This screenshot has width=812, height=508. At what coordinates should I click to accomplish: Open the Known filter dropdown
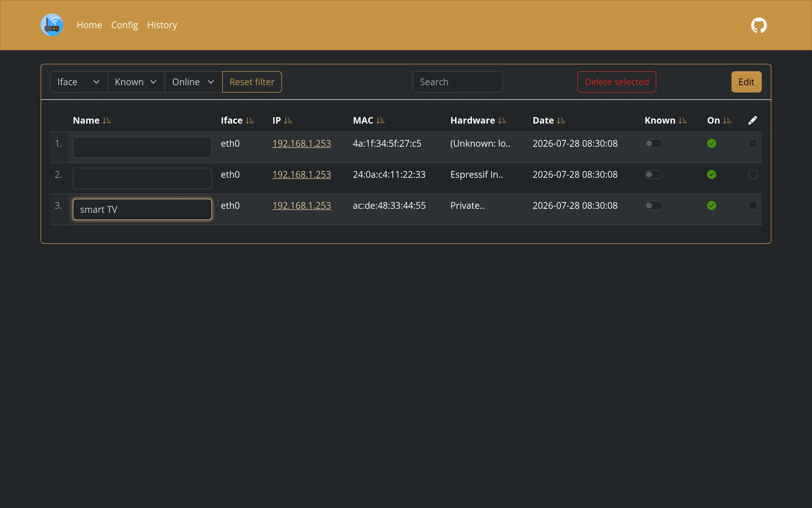click(x=136, y=82)
